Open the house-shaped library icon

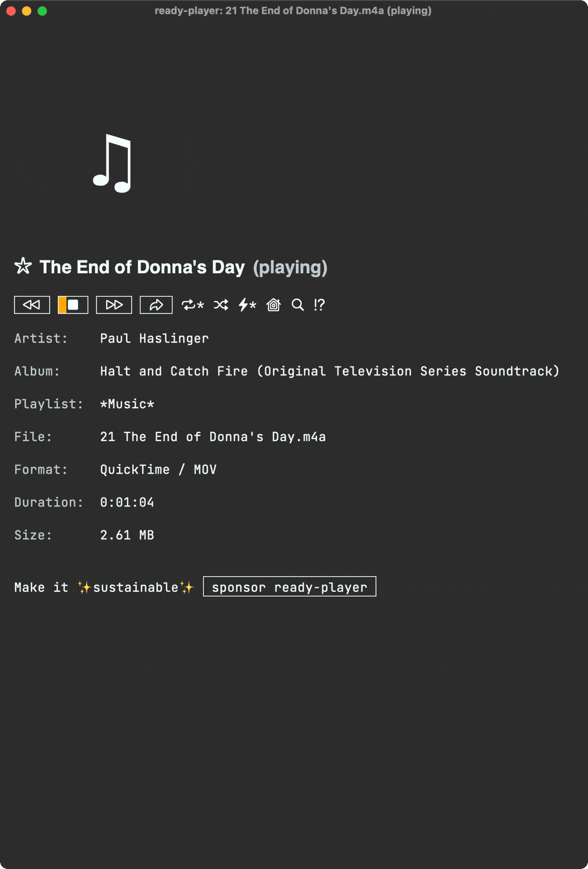[273, 305]
